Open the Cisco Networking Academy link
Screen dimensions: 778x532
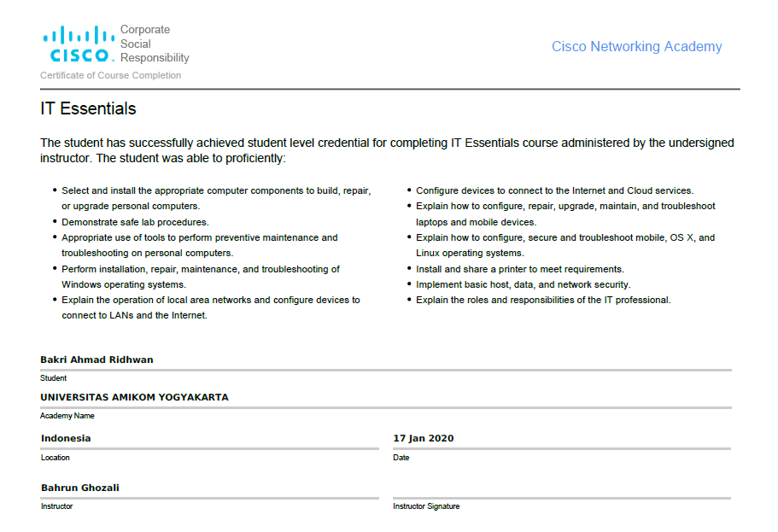coord(636,47)
